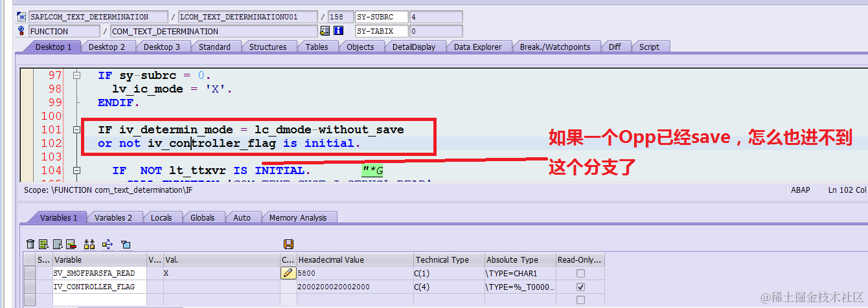Collapse the IF block at line 101
The height and width of the screenshot is (308, 868).
[76, 129]
